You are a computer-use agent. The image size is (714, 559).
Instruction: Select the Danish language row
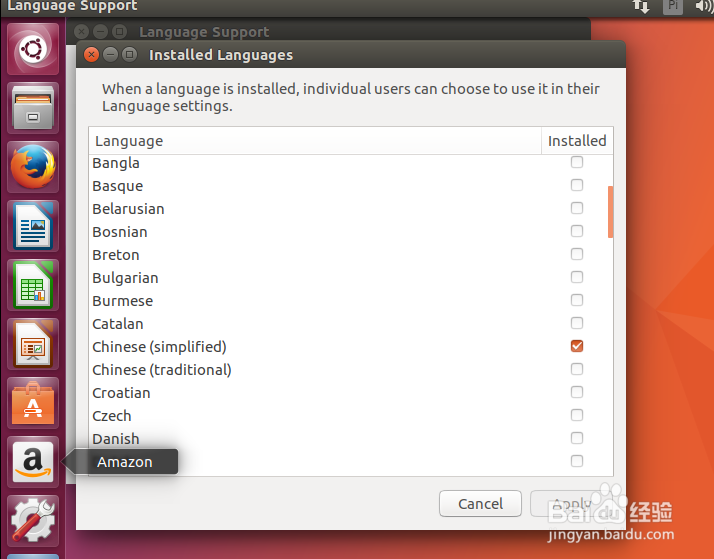[351, 438]
